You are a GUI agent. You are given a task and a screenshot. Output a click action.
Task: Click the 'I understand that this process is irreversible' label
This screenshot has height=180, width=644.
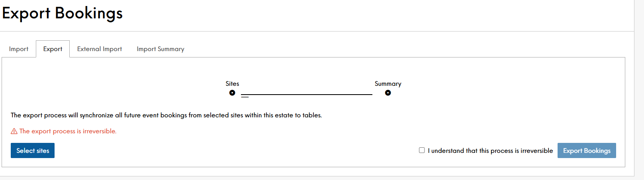tap(490, 151)
